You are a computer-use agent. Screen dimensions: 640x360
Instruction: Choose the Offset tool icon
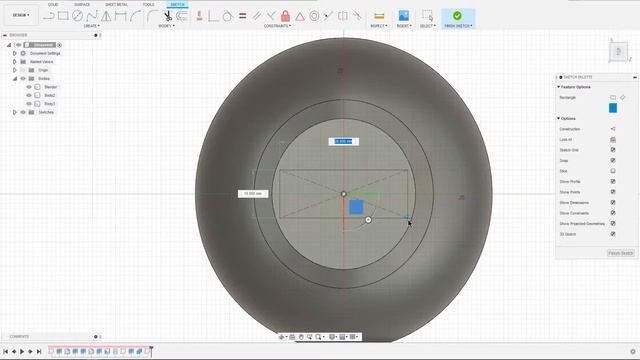[182, 16]
